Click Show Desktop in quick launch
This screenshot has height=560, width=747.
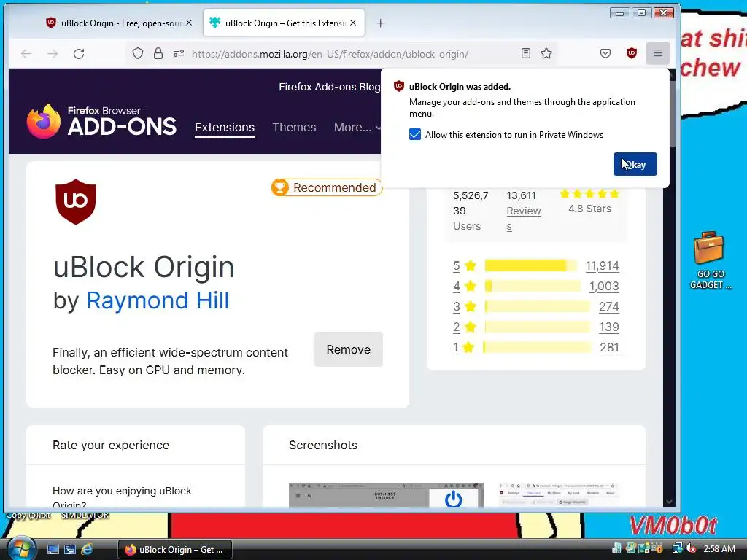pos(53,550)
